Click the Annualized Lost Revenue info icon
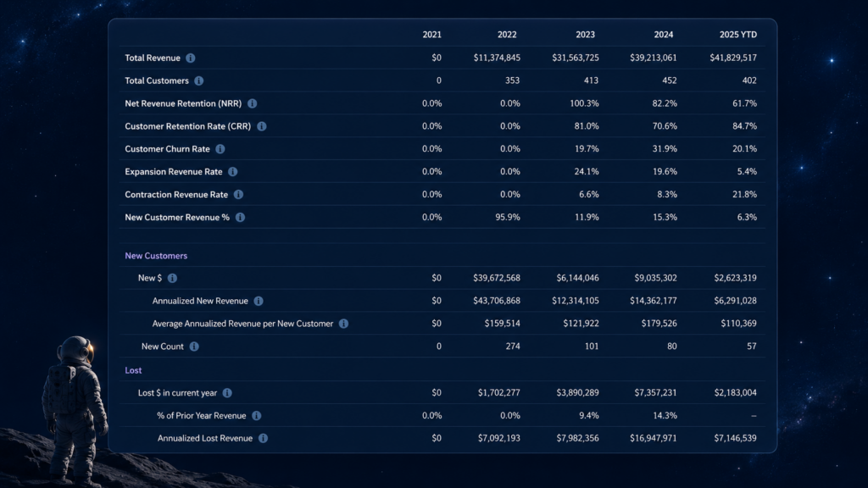868x488 pixels. pyautogui.click(x=263, y=438)
